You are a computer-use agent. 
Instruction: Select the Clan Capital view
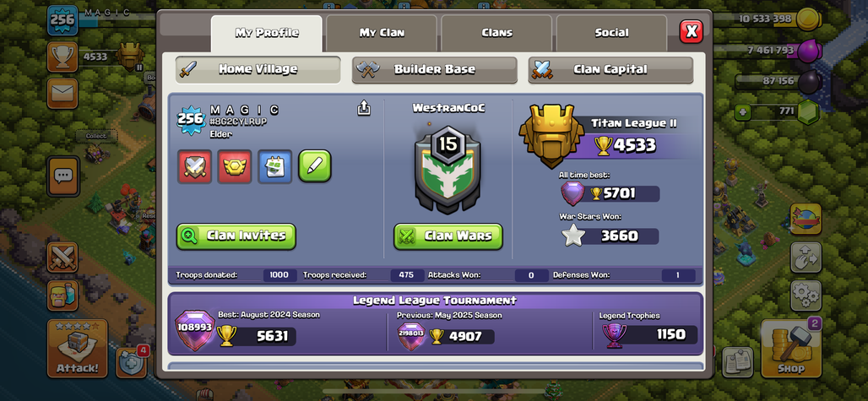[610, 70]
